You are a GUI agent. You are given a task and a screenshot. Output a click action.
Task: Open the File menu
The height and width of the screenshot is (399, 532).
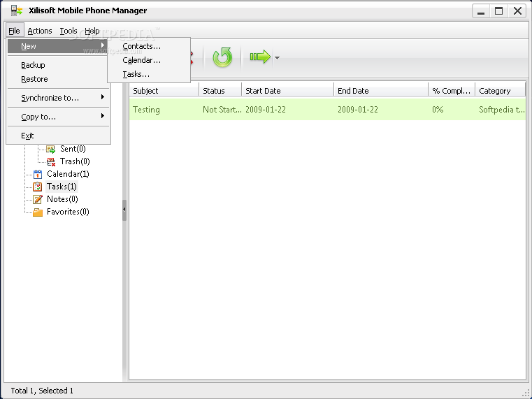tap(14, 31)
